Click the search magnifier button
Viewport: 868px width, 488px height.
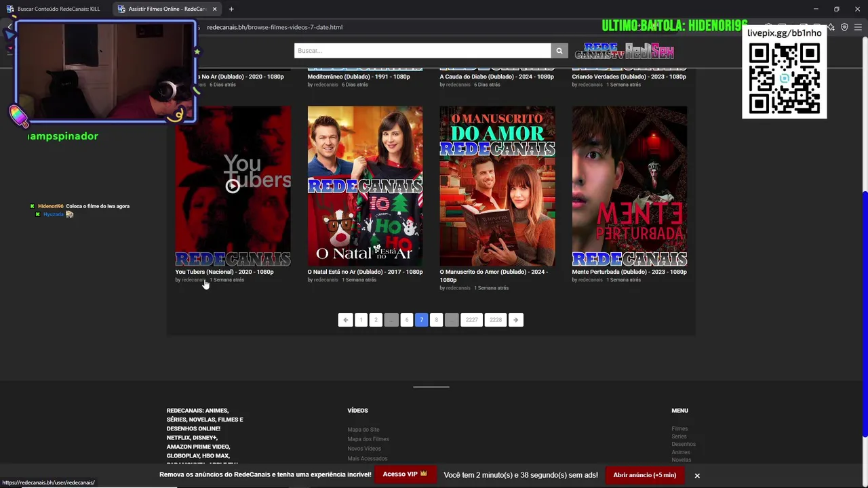[559, 51]
